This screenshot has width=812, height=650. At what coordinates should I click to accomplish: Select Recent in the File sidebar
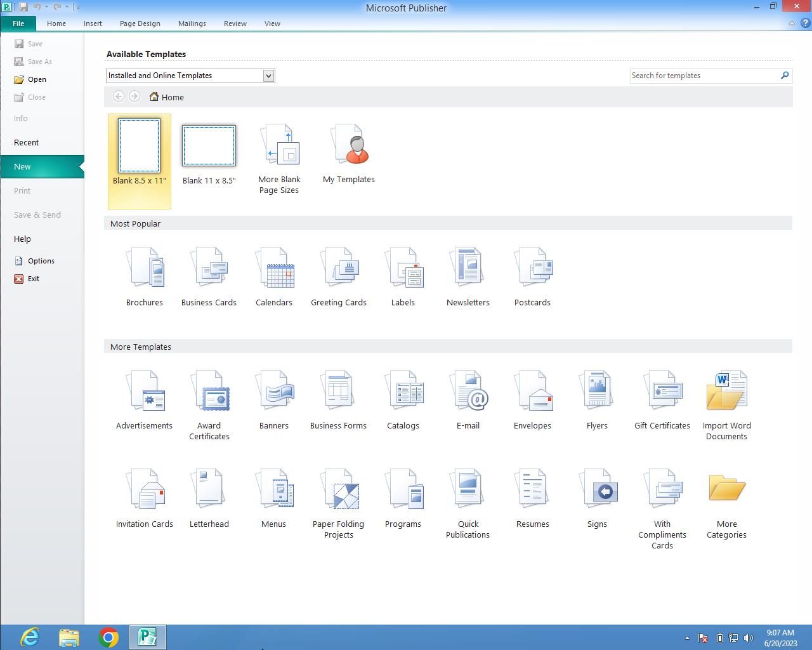click(x=26, y=143)
